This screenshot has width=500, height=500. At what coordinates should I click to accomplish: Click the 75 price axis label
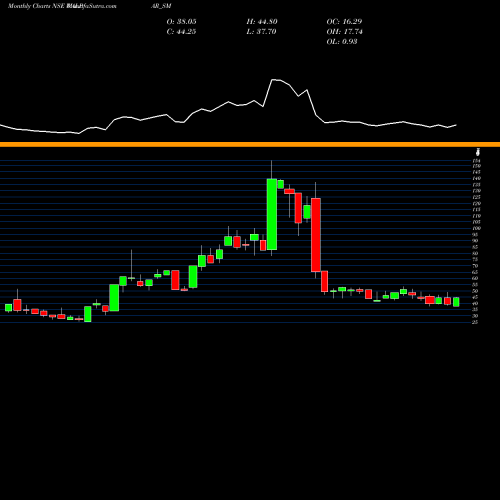475,260
